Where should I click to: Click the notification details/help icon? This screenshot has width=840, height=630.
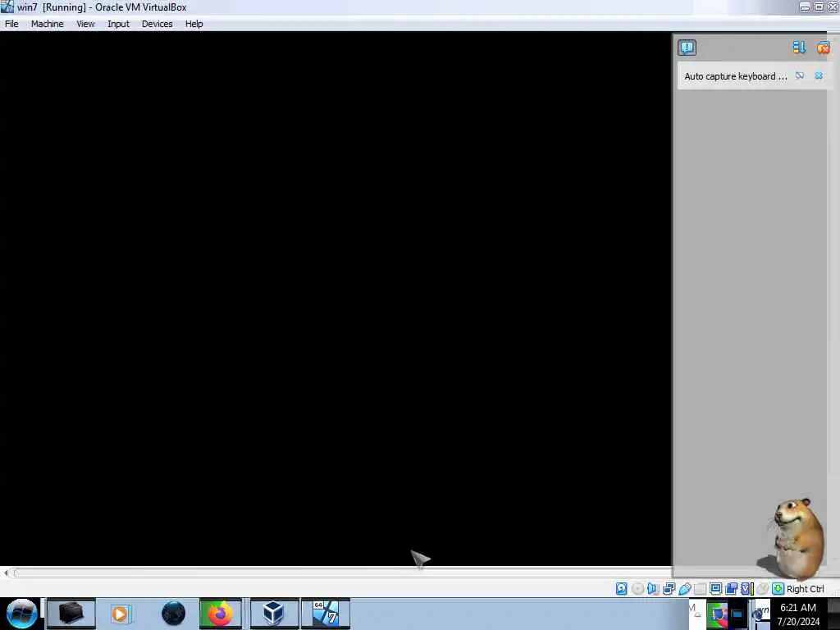(799, 75)
